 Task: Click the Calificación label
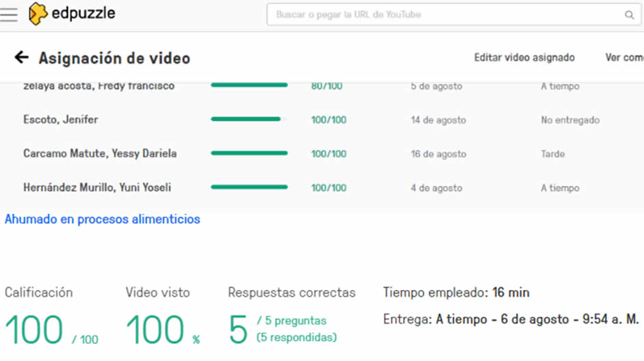tap(38, 293)
